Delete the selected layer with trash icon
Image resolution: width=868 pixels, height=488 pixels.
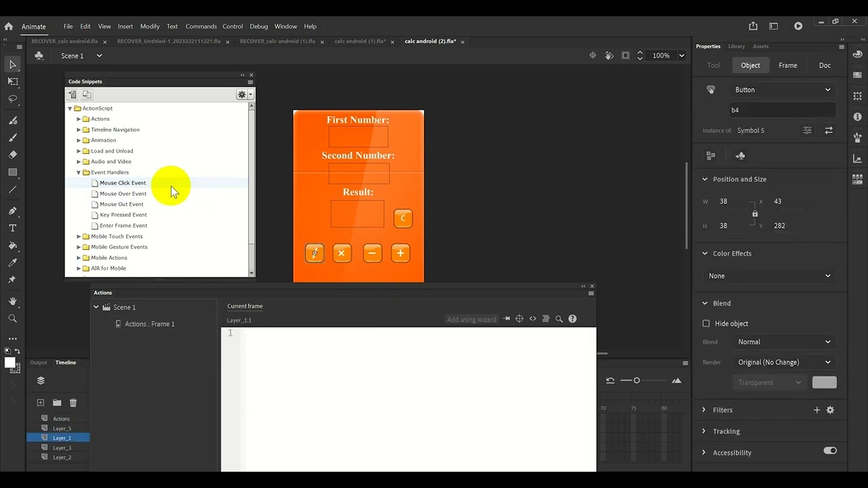point(73,403)
